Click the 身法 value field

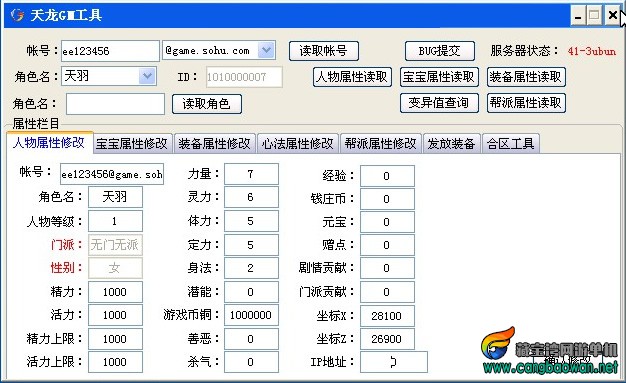(251, 268)
